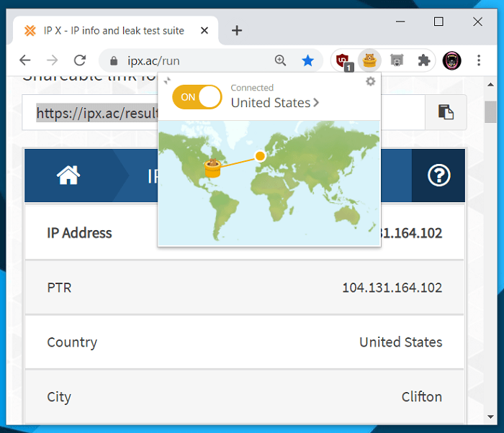Go forward with the arrow button
Image resolution: width=504 pixels, height=433 pixels.
tap(52, 60)
